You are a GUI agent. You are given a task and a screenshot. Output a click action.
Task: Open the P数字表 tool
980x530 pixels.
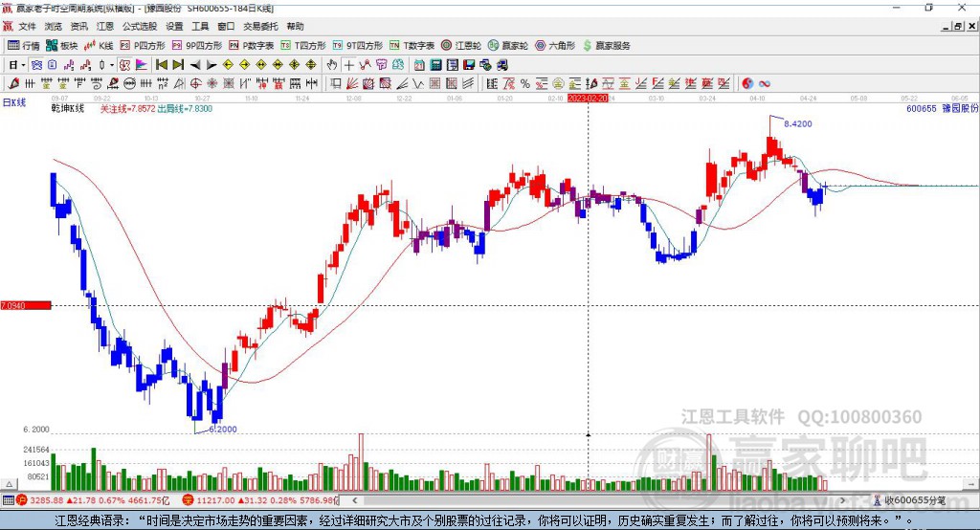pyautogui.click(x=252, y=46)
